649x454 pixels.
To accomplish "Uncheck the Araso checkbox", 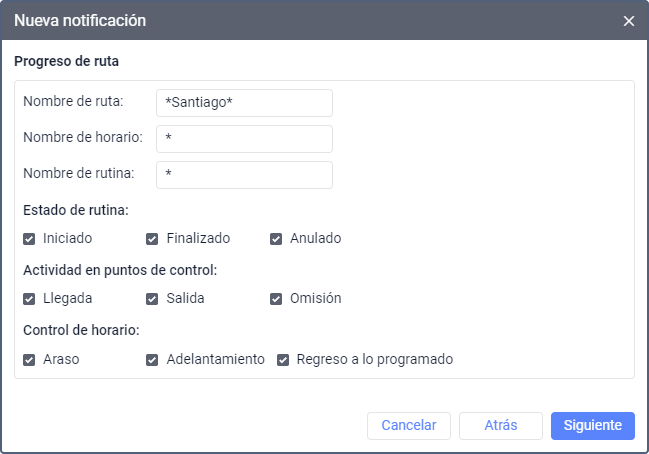I will [29, 359].
